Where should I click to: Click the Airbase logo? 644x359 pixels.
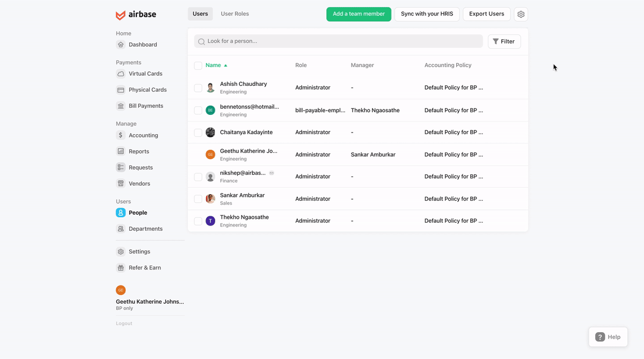136,14
